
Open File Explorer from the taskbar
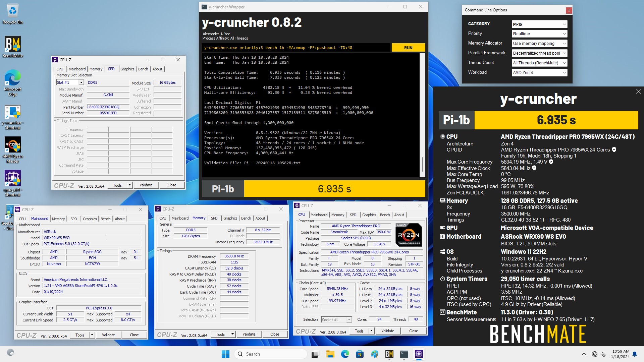point(330,354)
